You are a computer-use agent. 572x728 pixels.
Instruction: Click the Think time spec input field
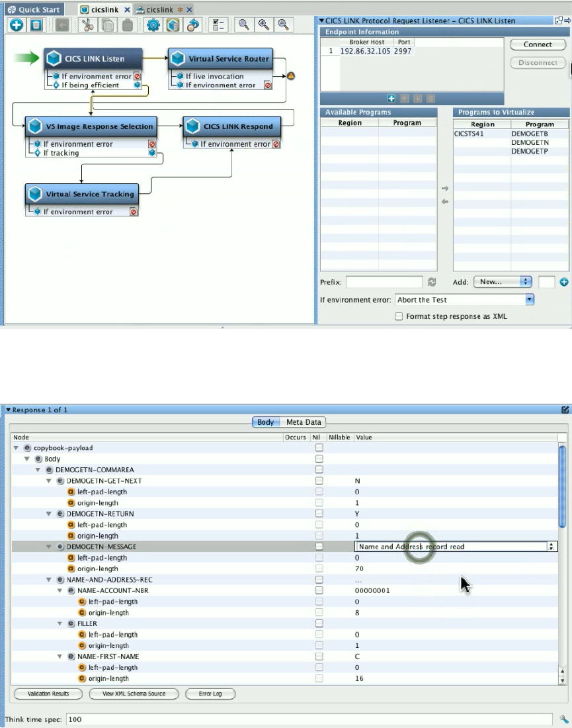[309, 719]
